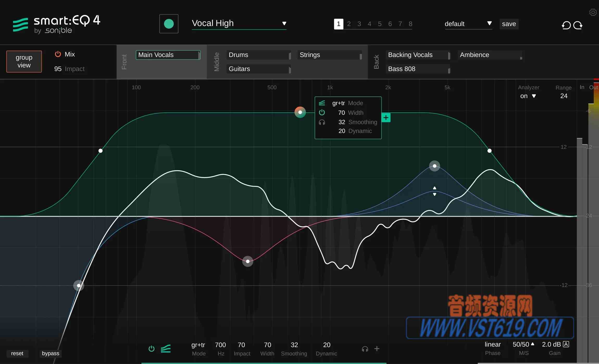This screenshot has width=599, height=364.
Task: Expand the 50/50 M/S selector
Action: [x=523, y=344]
